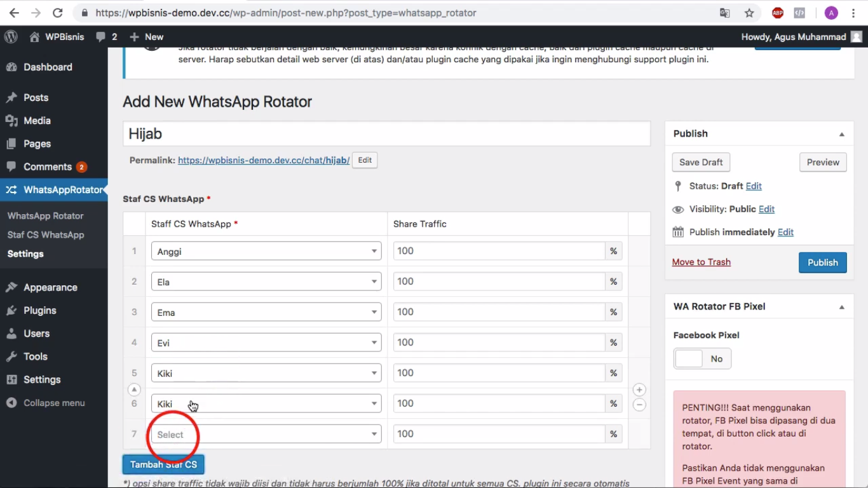
Task: Collapse the Publish panel
Action: click(841, 134)
